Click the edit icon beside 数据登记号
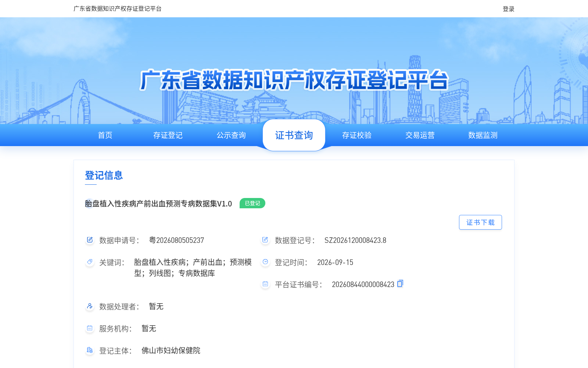 (x=265, y=240)
